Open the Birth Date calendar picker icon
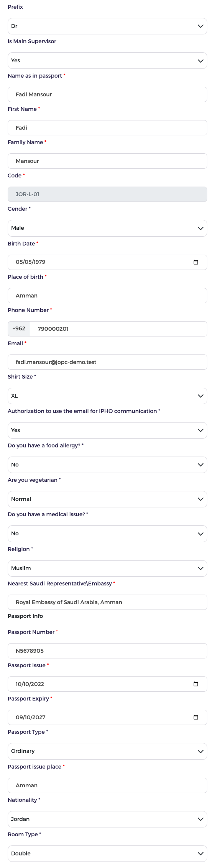This screenshot has width=215, height=868. coord(196,262)
